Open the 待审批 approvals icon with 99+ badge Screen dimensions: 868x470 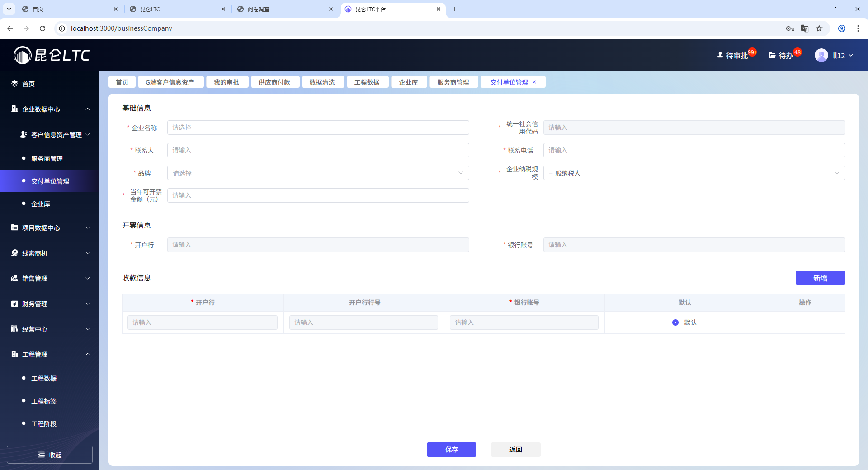pos(720,55)
